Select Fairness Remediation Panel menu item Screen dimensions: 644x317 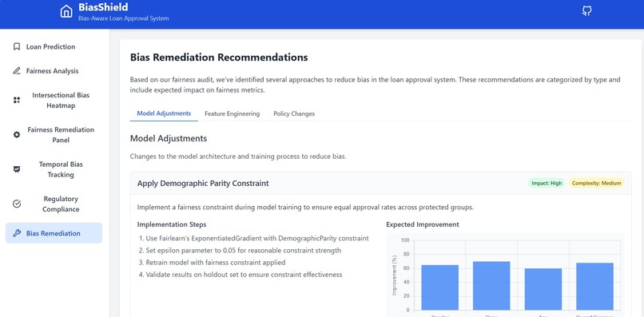pos(54,135)
